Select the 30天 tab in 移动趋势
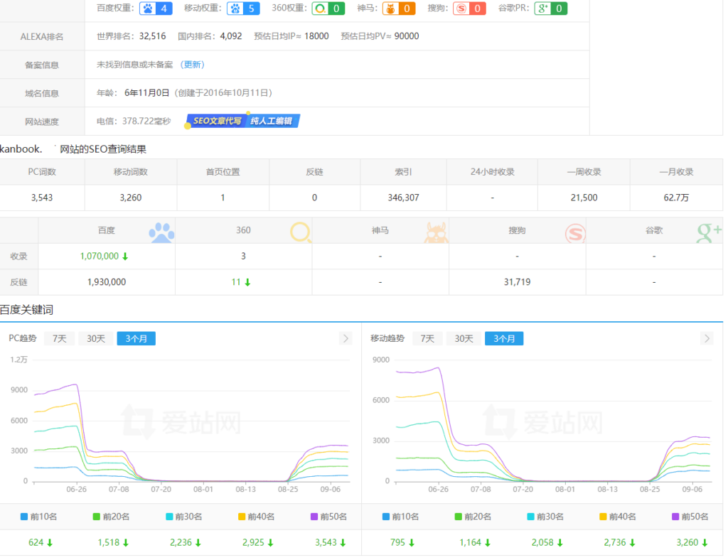The height and width of the screenshot is (560, 728). tap(464, 339)
